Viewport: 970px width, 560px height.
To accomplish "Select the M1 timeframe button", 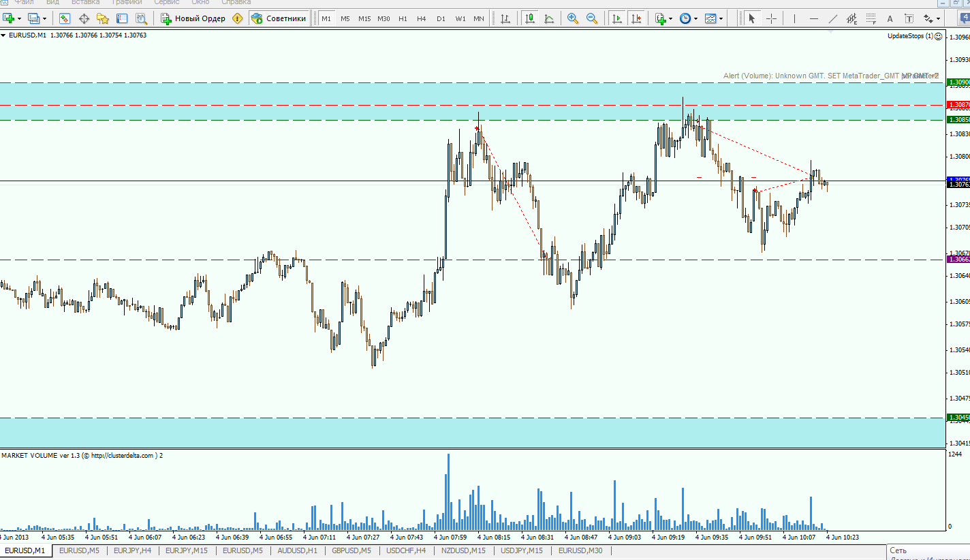I will pyautogui.click(x=326, y=18).
